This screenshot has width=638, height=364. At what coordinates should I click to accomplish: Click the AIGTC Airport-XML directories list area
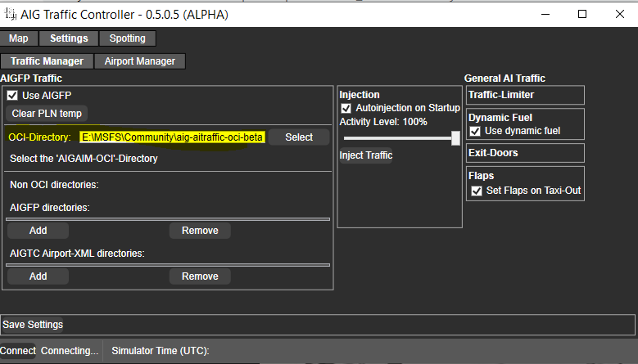click(x=168, y=265)
